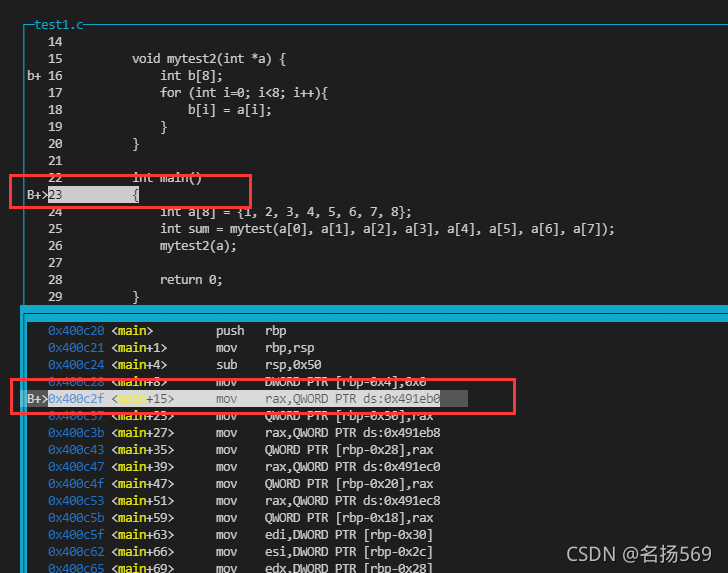
Task: Click the B+> marker at source line 23
Action: tap(37, 195)
